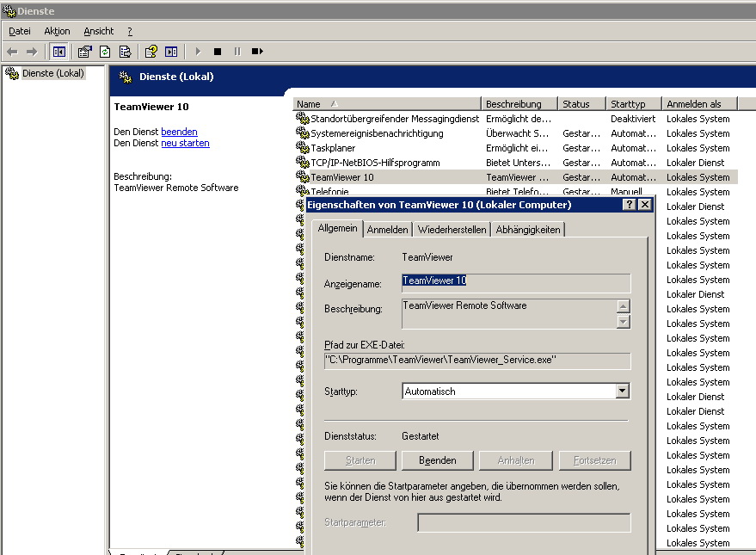This screenshot has height=555, width=756.
Task: Open help from the toolbar question icon
Action: (x=151, y=52)
